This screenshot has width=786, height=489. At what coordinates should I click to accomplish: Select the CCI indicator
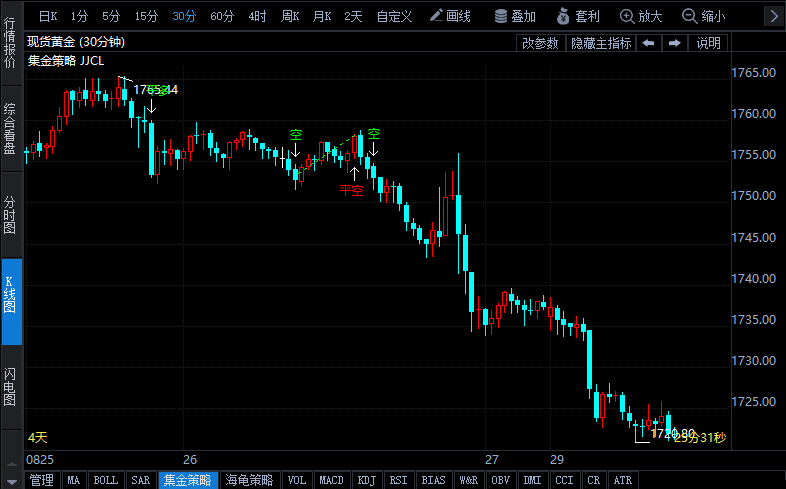(564, 480)
